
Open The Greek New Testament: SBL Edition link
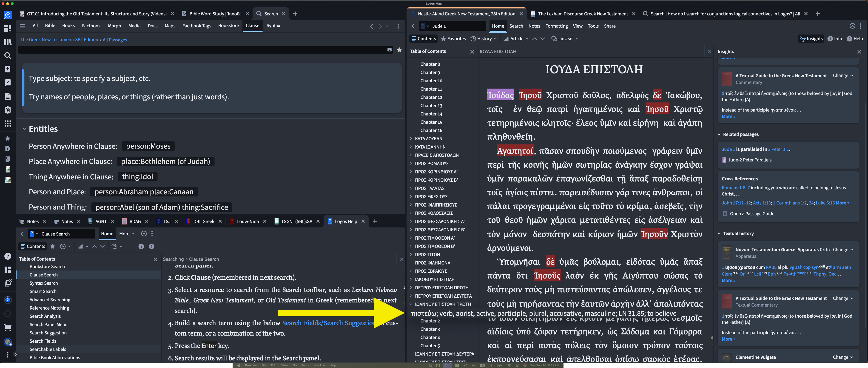59,40
